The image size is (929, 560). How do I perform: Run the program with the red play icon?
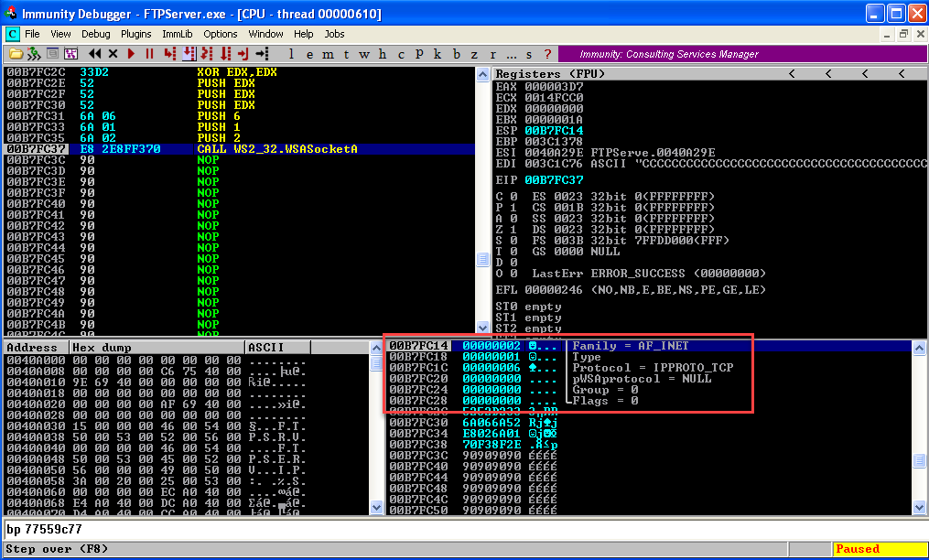132,54
